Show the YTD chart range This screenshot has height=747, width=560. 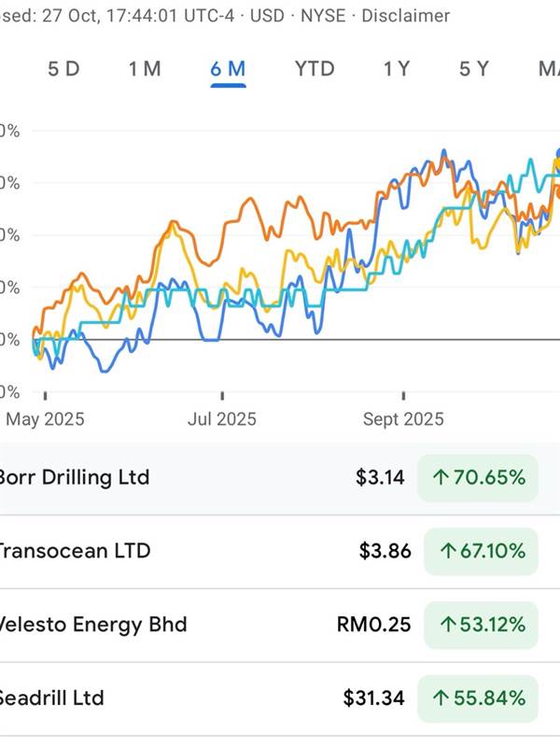[x=315, y=68]
